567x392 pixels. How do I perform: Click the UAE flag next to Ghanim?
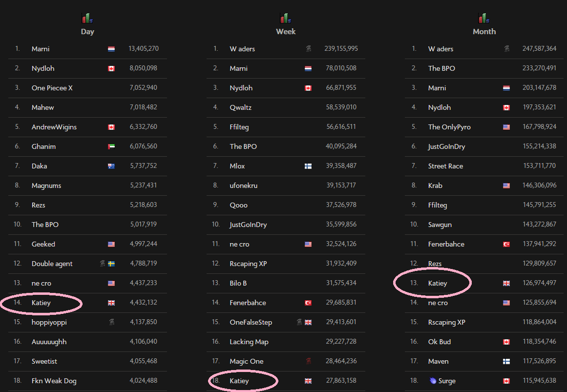pyautogui.click(x=111, y=147)
